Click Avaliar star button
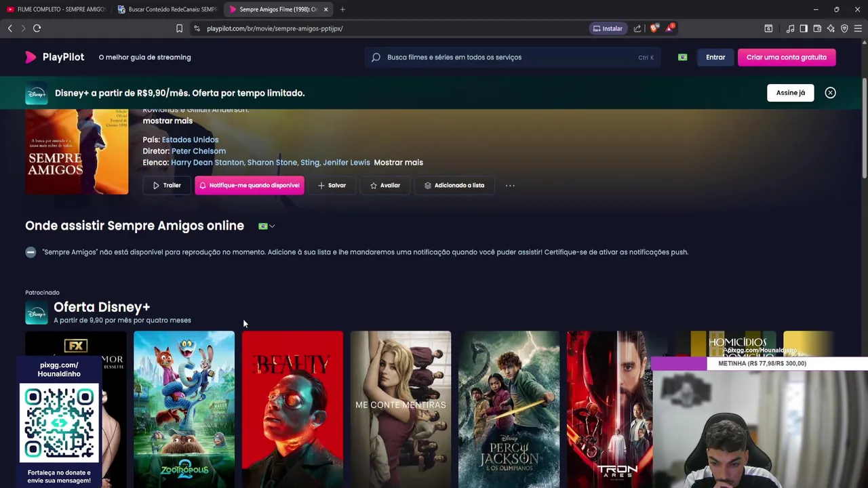Screen dimensions: 868x488 385,185
